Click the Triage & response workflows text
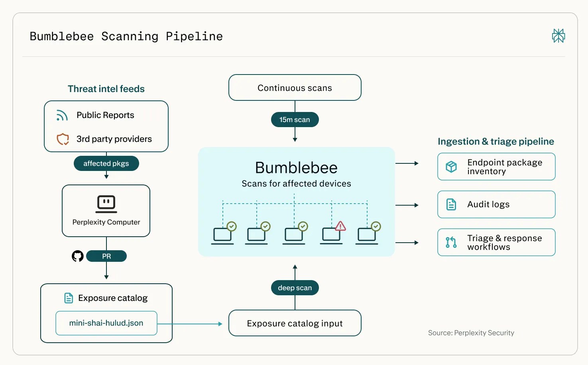The image size is (588, 365). click(505, 242)
